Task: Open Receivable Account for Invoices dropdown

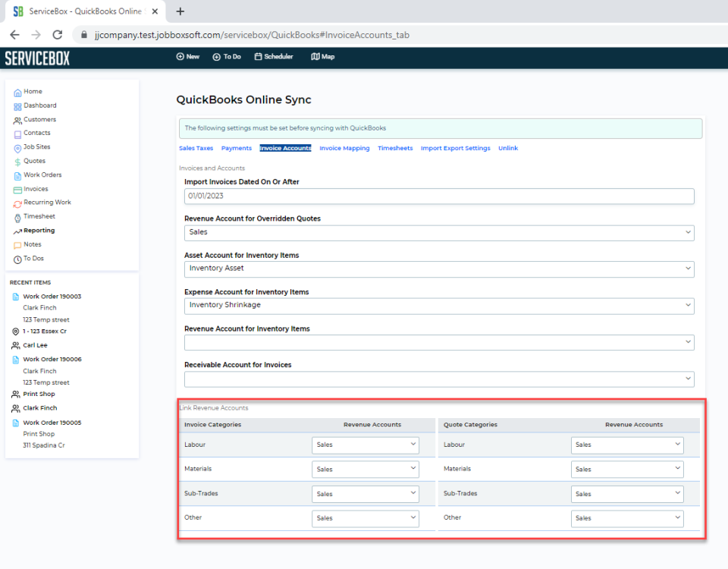Action: click(439, 379)
